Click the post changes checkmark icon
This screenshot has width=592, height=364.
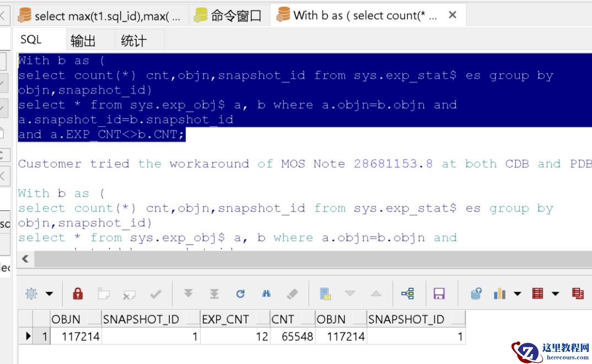(155, 294)
